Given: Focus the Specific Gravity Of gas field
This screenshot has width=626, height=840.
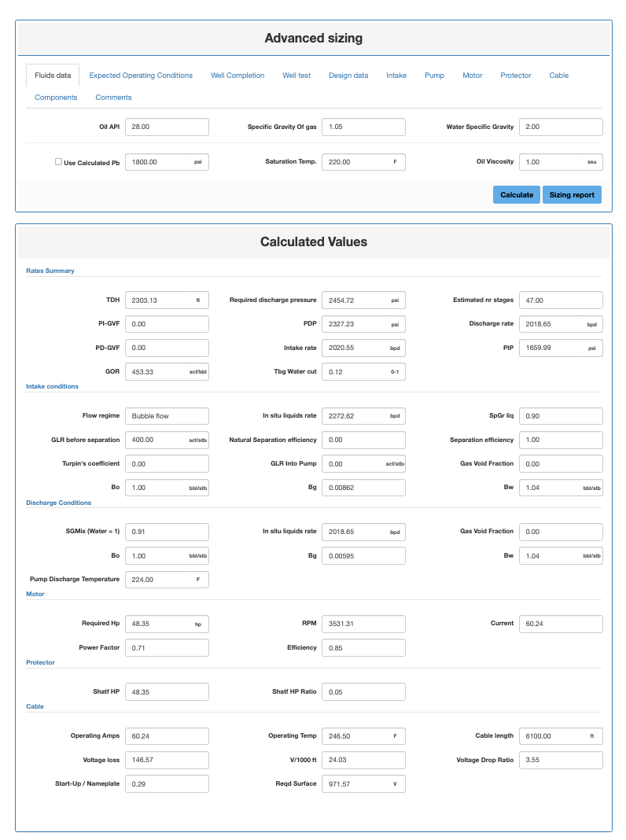Looking at the screenshot, I should point(363,127).
